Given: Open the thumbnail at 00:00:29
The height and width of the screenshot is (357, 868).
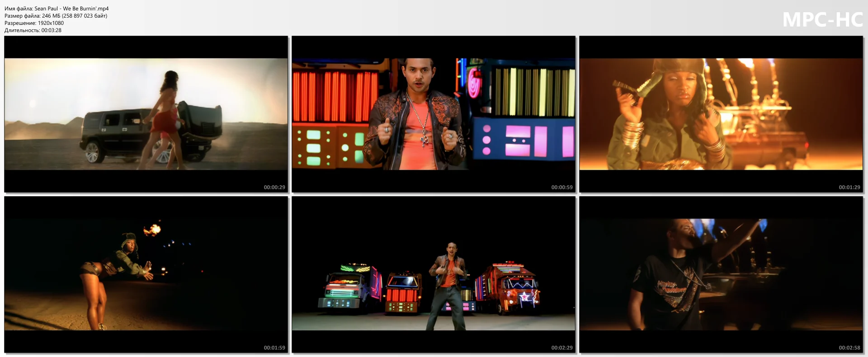Looking at the screenshot, I should (146, 114).
